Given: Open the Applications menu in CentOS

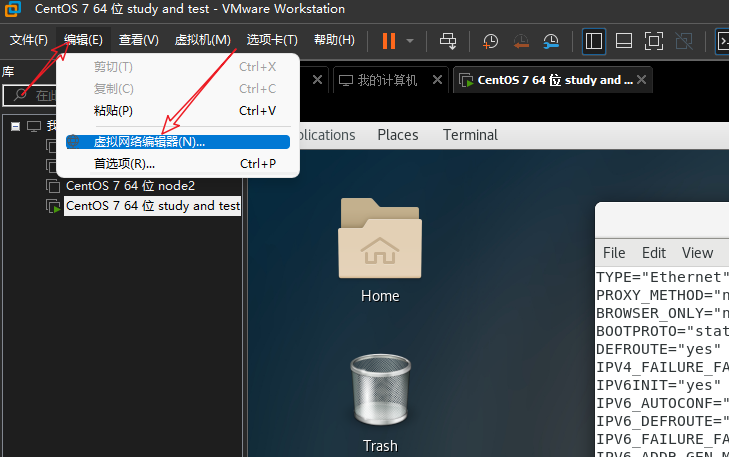Looking at the screenshot, I should [327, 135].
